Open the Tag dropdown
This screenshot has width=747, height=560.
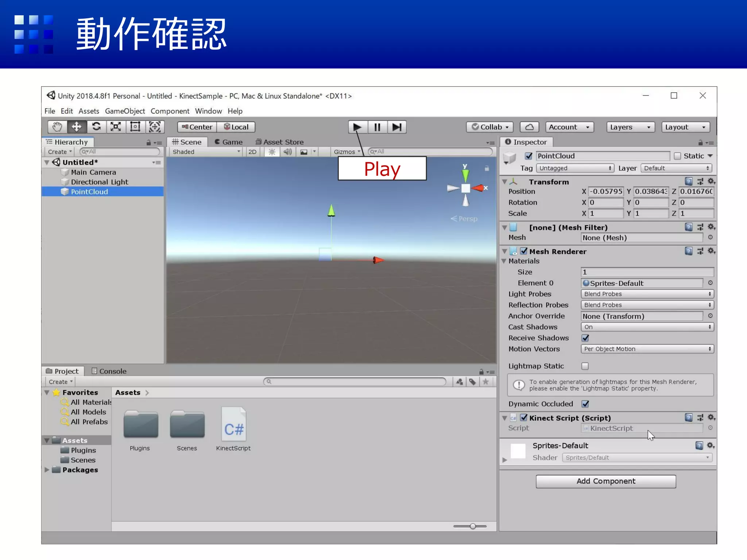tap(574, 168)
